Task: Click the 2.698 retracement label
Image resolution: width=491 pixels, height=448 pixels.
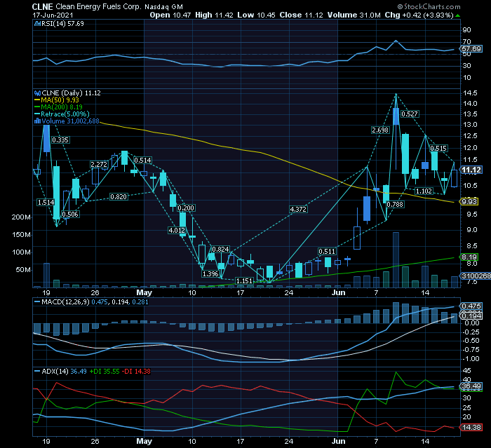Action: tap(380, 130)
